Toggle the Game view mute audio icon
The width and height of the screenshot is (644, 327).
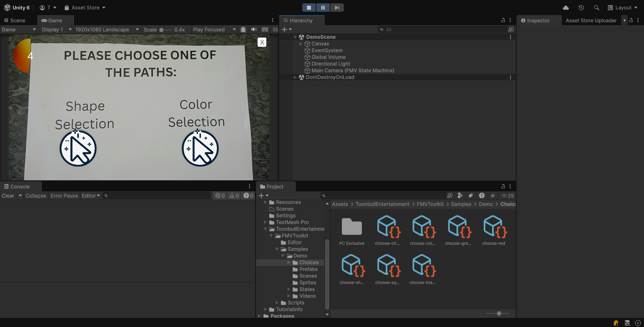coord(254,29)
